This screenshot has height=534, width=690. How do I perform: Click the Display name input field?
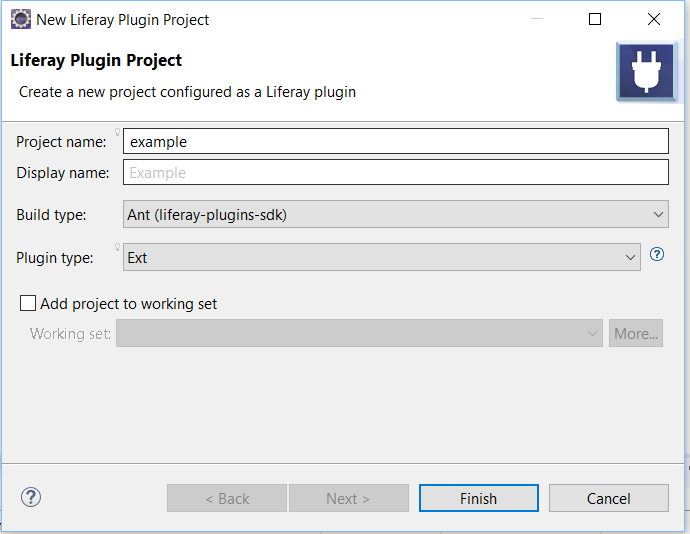396,172
